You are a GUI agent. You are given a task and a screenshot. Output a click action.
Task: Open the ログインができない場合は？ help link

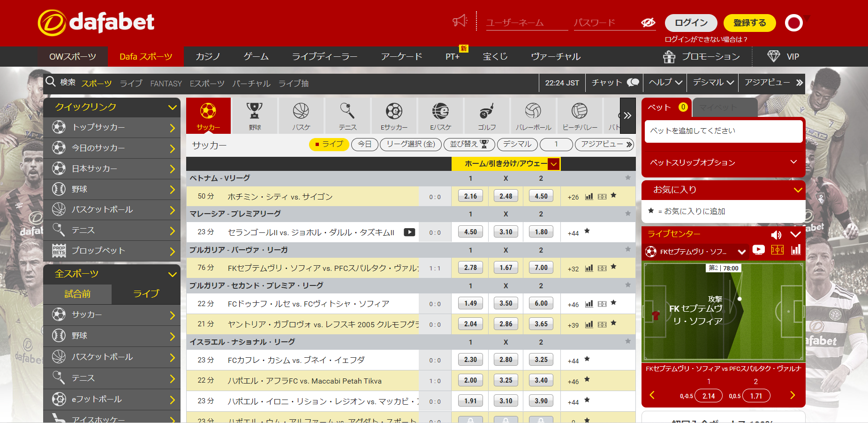[x=706, y=39]
